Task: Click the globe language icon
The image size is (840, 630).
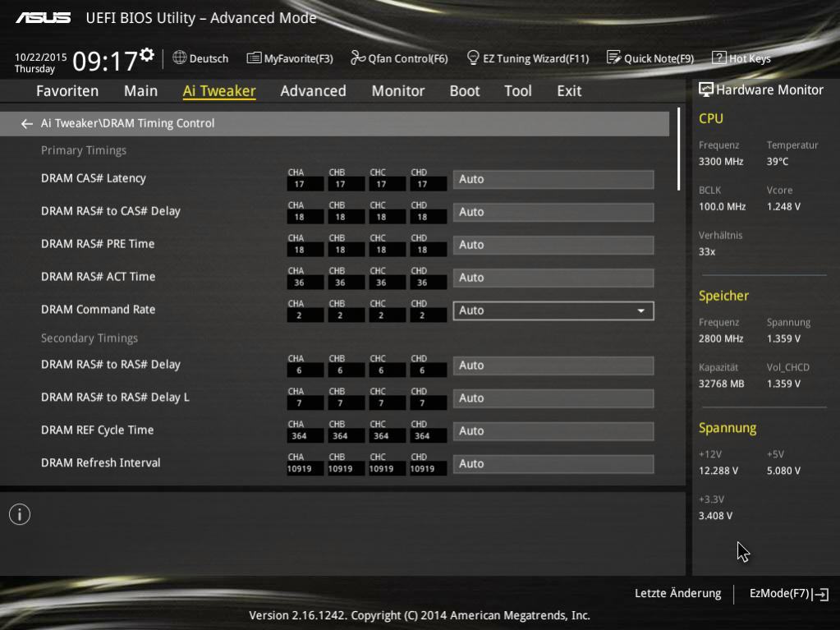Action: [180, 57]
